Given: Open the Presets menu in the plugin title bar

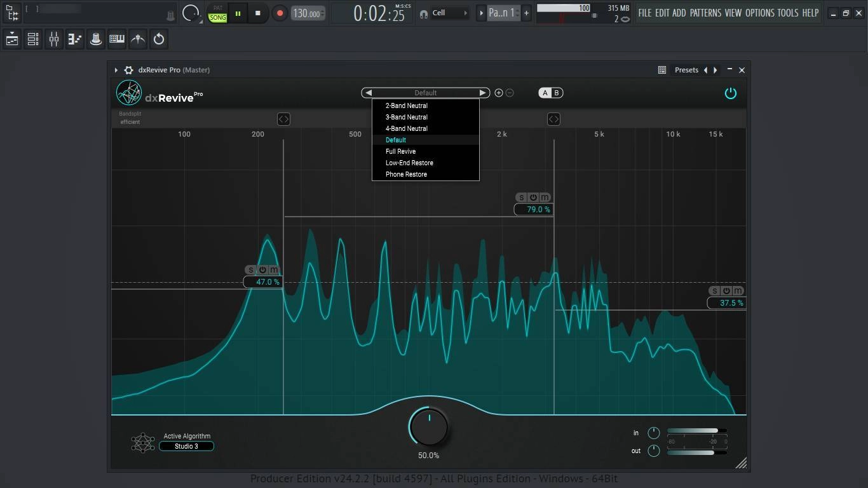Looking at the screenshot, I should [x=686, y=70].
